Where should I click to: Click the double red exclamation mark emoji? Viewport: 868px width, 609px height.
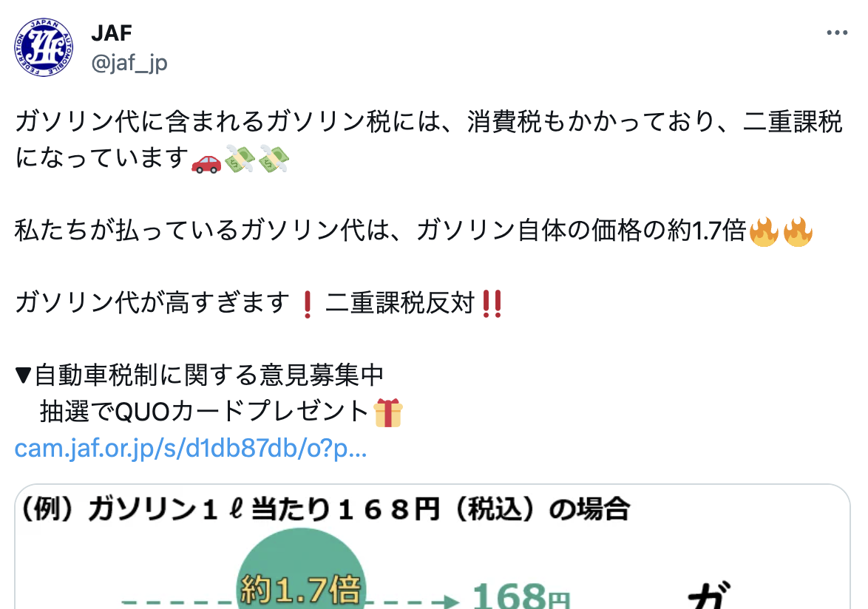point(492,304)
